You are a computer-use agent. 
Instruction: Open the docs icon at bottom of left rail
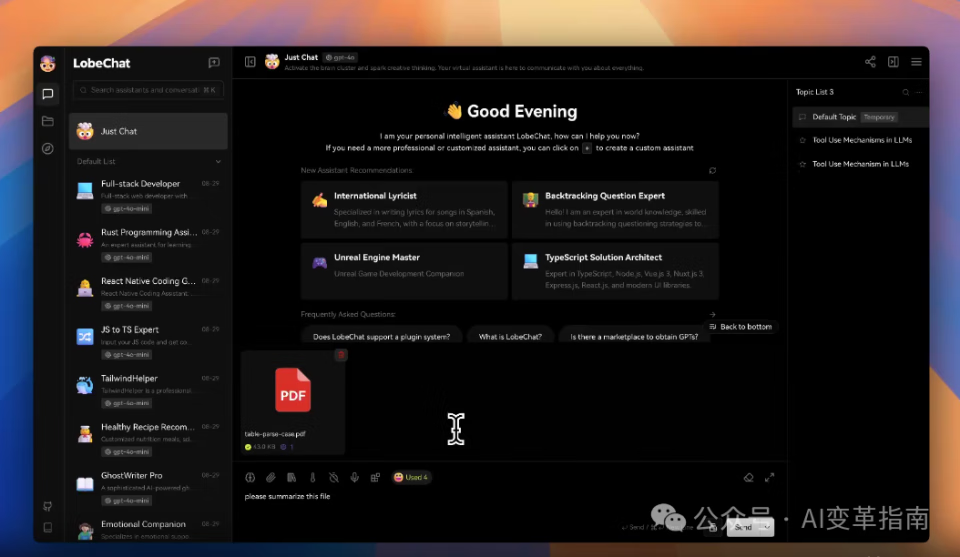[48, 528]
